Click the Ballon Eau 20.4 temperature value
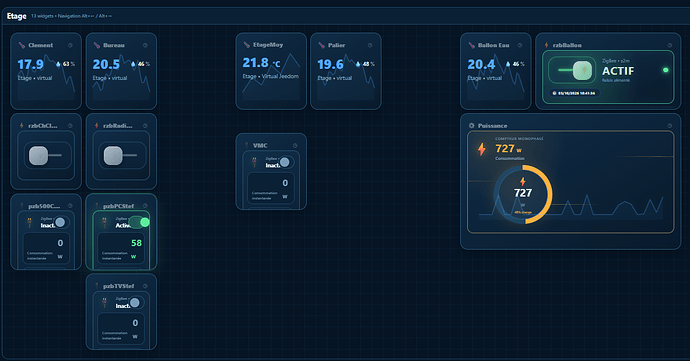This screenshot has width=690, height=361. click(x=481, y=65)
